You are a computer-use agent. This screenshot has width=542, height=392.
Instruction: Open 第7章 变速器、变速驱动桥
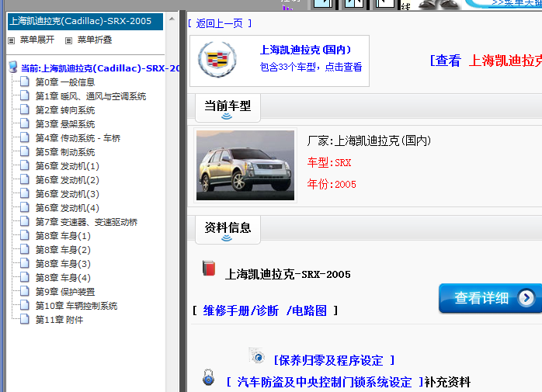pyautogui.click(x=86, y=222)
